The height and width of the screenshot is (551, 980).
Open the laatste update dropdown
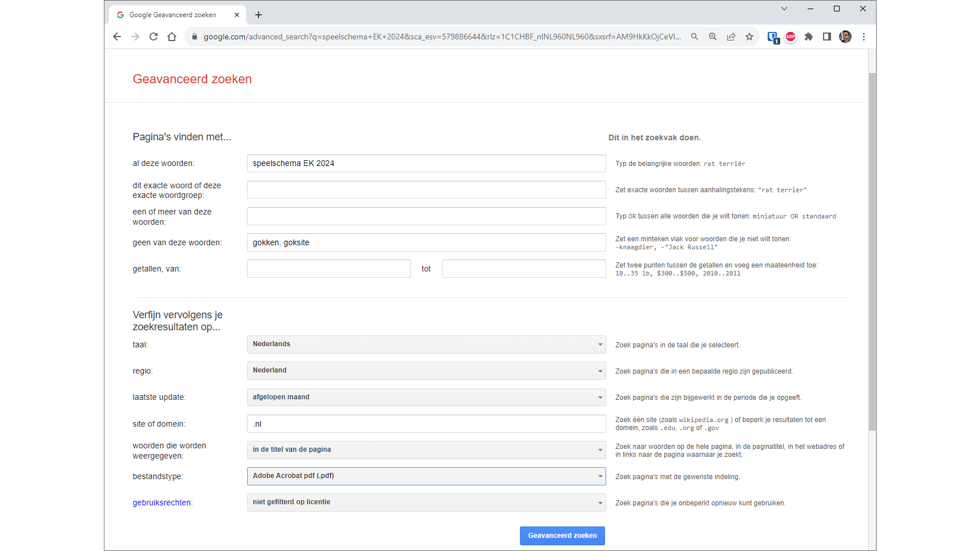pos(426,397)
